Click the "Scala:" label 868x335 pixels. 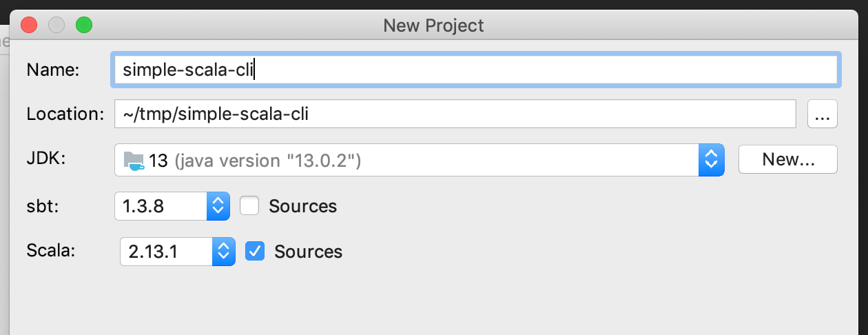[50, 250]
